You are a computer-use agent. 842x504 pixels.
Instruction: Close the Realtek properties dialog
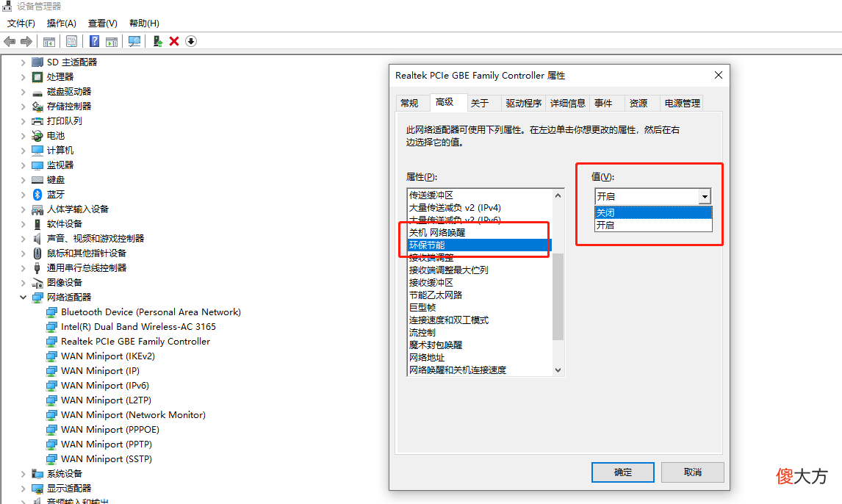719,75
